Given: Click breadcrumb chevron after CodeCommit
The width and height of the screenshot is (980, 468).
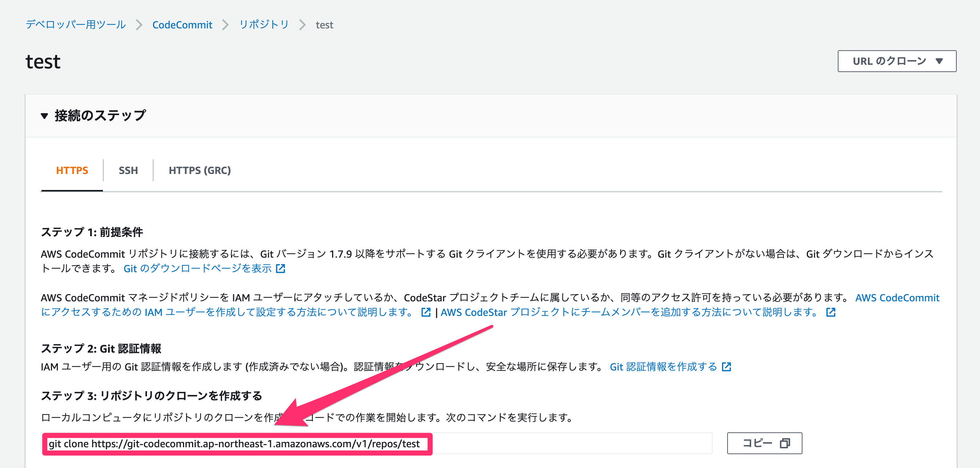Looking at the screenshot, I should 226,25.
